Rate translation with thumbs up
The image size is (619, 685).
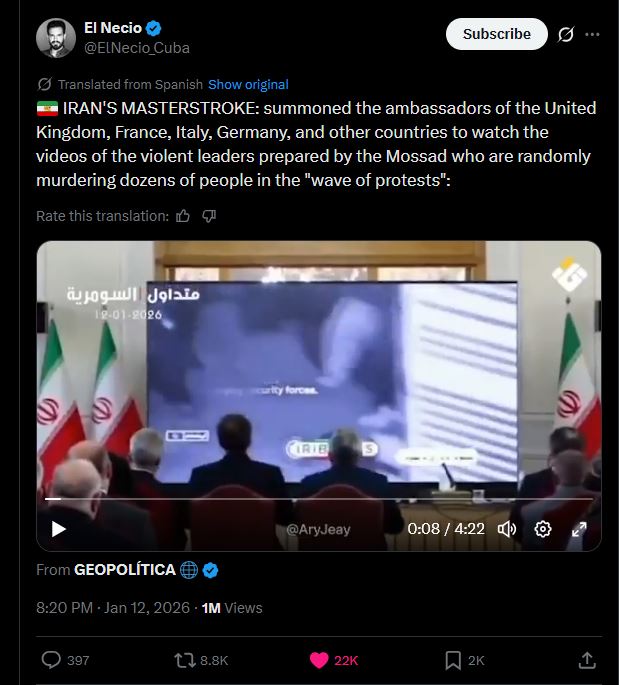coord(183,216)
